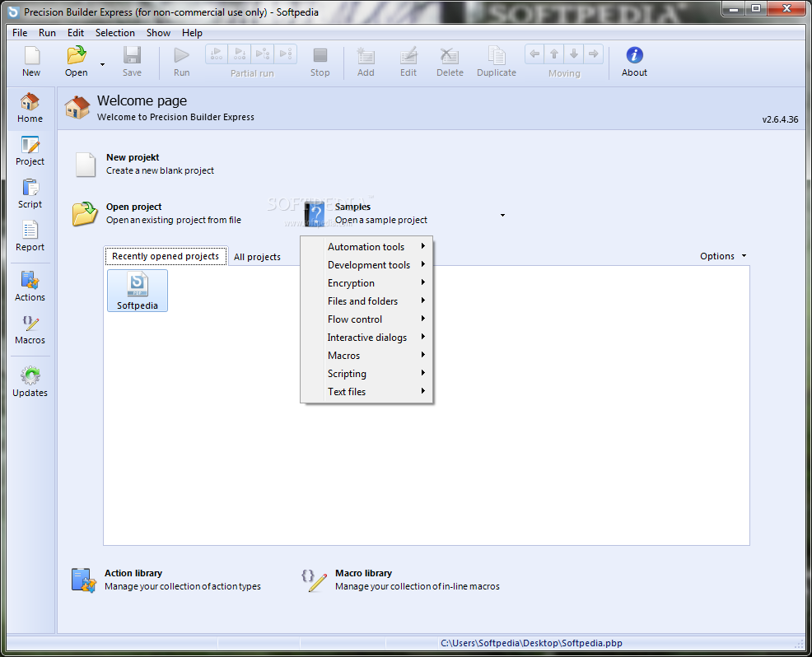Expand the Scripting submenu

pos(366,374)
